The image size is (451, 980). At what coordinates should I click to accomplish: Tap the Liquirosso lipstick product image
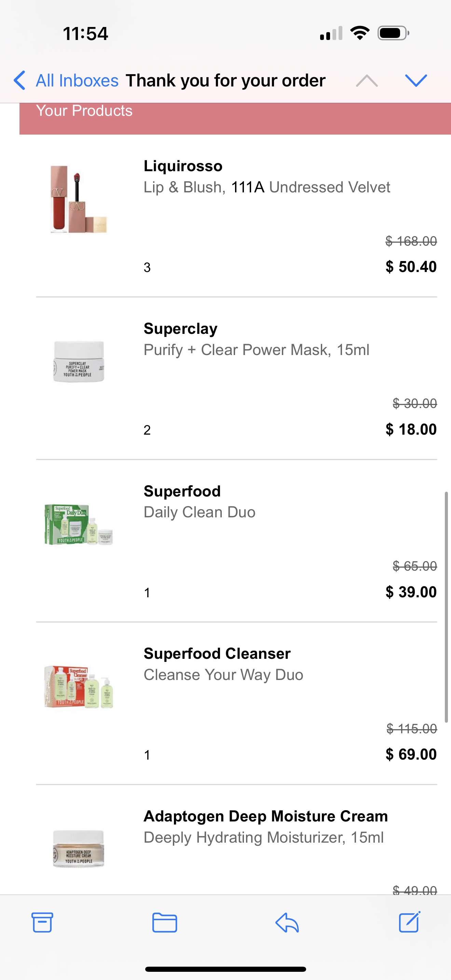[78, 199]
